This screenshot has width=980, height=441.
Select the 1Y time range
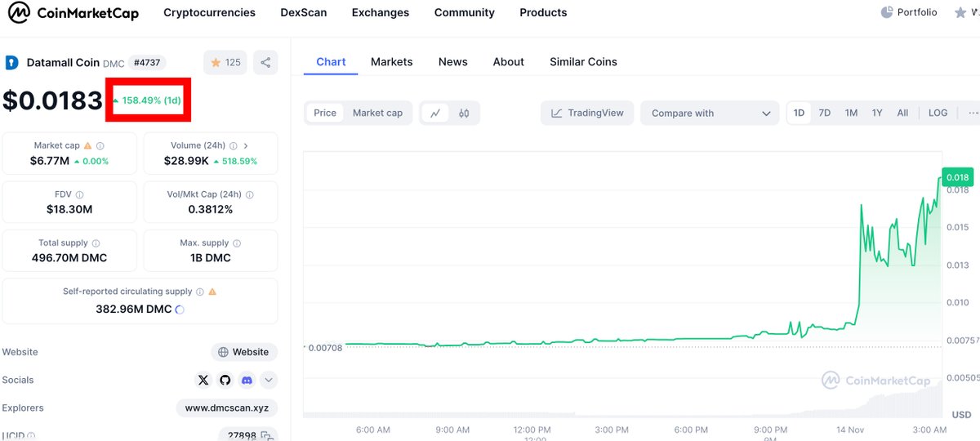click(877, 114)
